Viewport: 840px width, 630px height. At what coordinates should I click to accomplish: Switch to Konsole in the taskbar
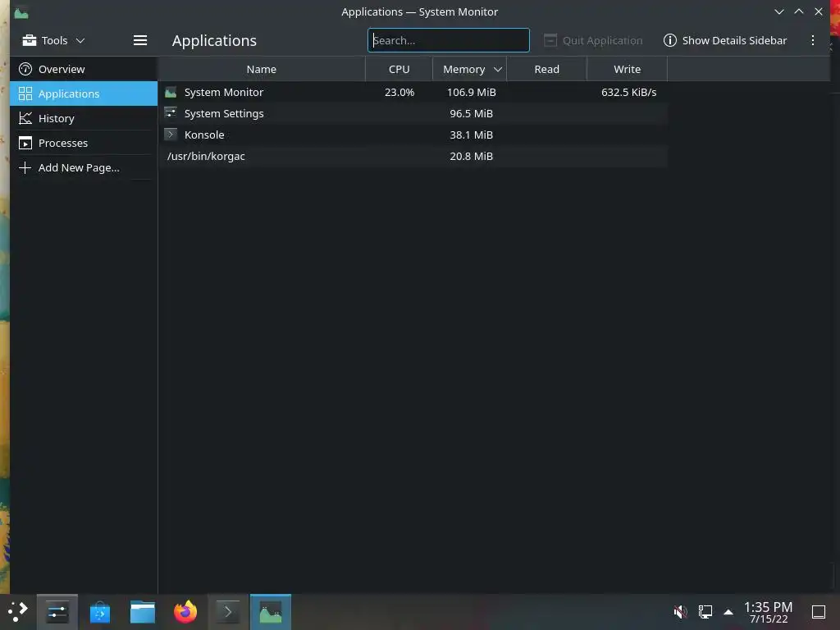(228, 612)
